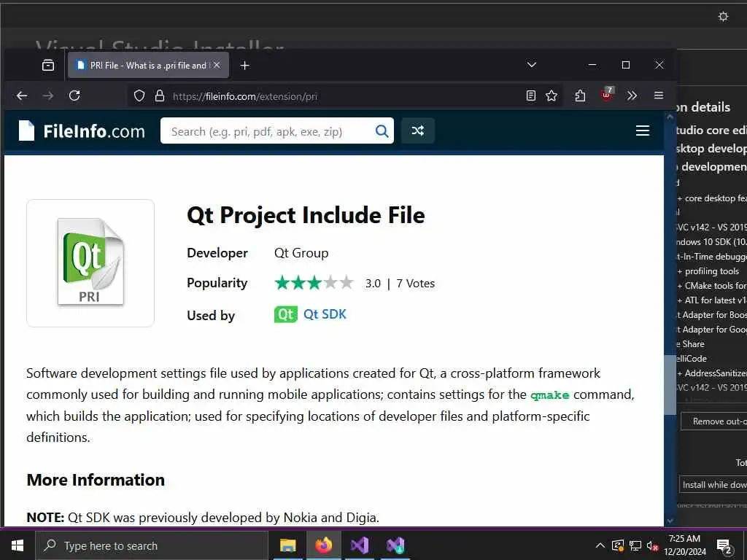747x560 pixels.
Task: Click the Qt PRI file type icon
Action: [x=90, y=262]
